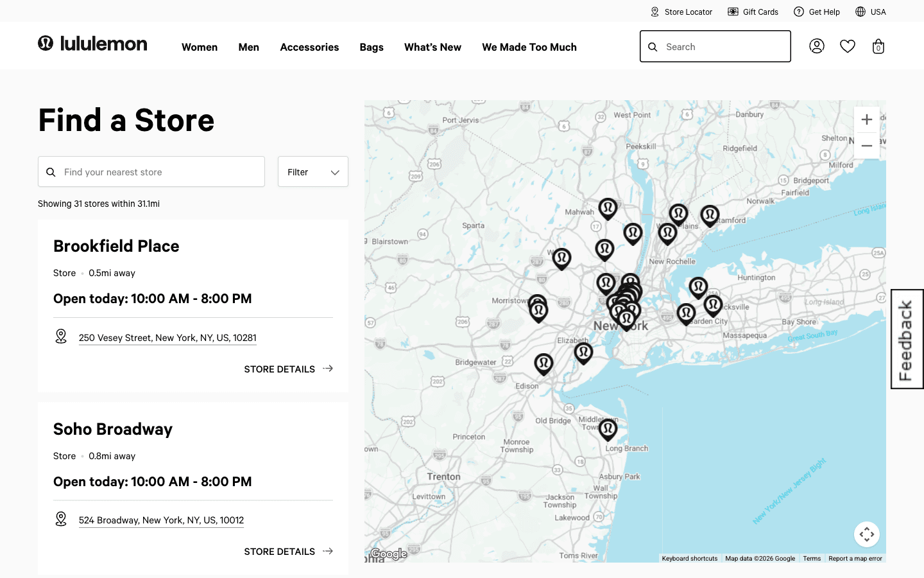Expand the search suggestions in the store finder
The width and height of the screenshot is (924, 578).
tap(151, 171)
